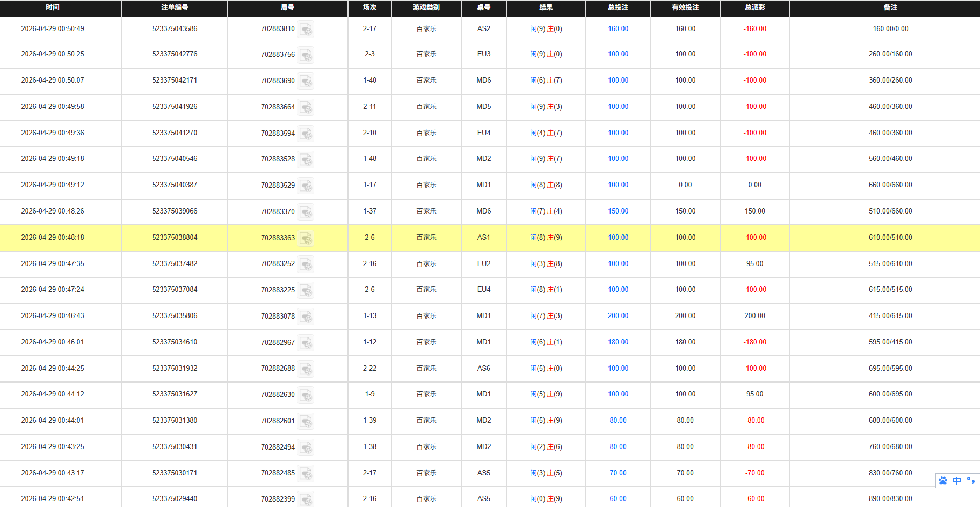The height and width of the screenshot is (507, 980).
Task: Select the result 闲(8) 庄(9) in highlighted row
Action: click(x=546, y=238)
